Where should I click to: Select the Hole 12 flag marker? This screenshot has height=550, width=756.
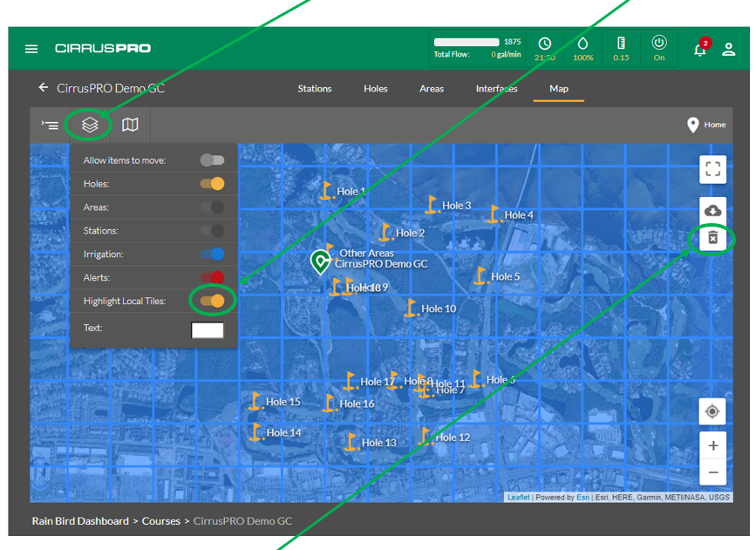425,436
